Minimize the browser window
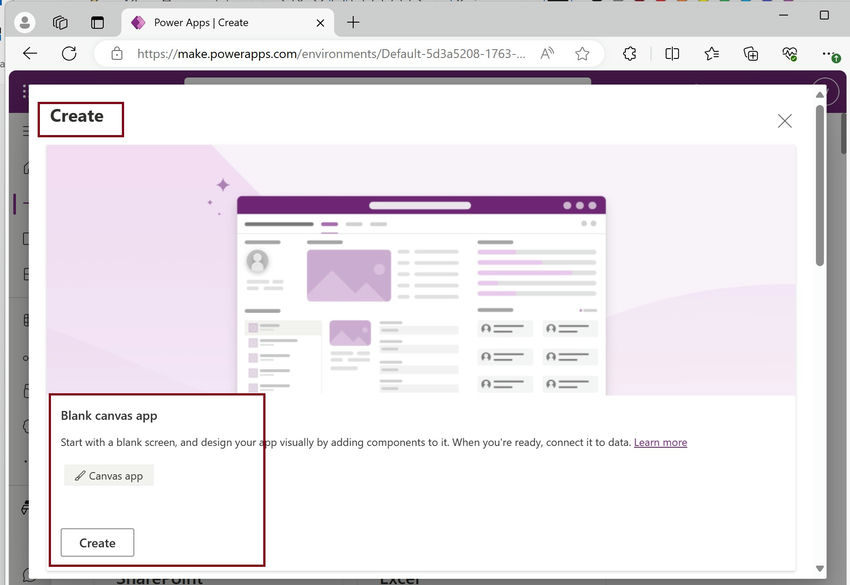This screenshot has height=585, width=850. 783,15
